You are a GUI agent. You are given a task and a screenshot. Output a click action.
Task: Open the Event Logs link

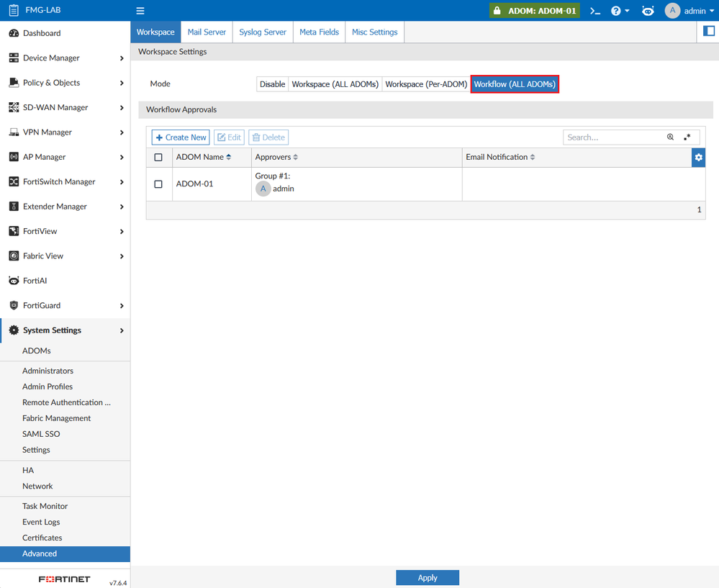41,522
